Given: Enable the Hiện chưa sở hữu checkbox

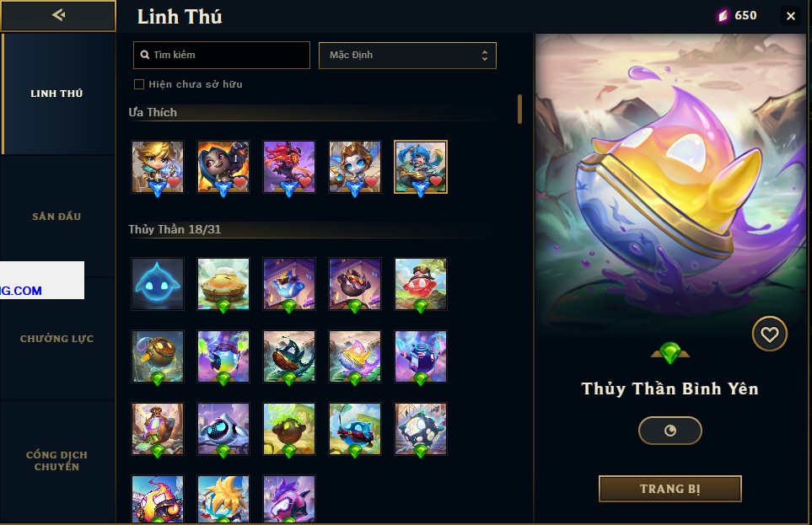Looking at the screenshot, I should click(139, 84).
